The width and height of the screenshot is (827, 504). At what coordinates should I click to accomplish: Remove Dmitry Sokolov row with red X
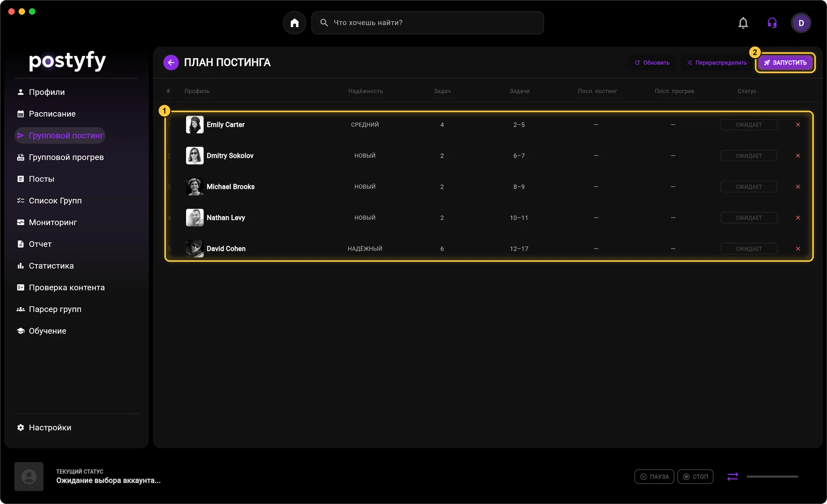pyautogui.click(x=798, y=155)
